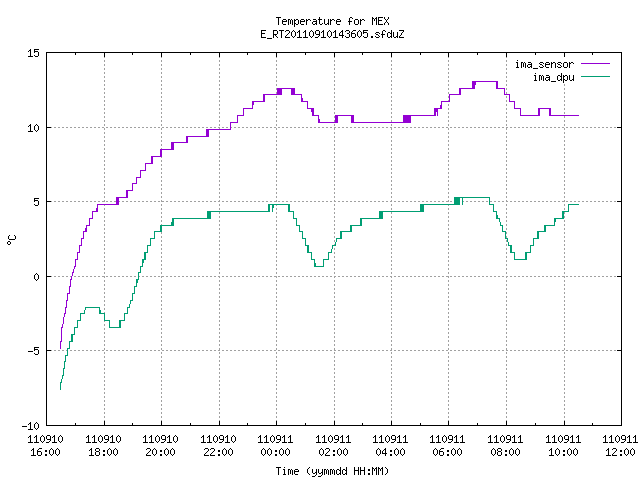The height and width of the screenshot is (480, 640).
Task: Click the x-axis tick label 110910 18:00
Action: coord(103,446)
